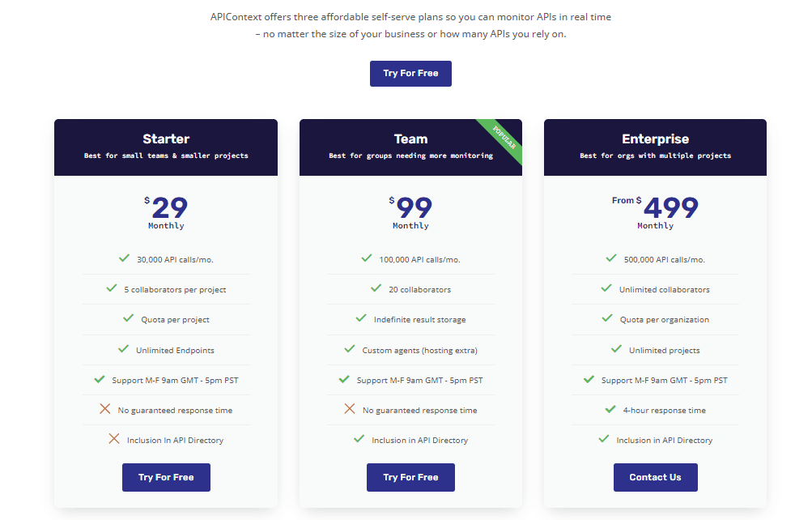The height and width of the screenshot is (520, 812).
Task: Click checkmark beside 500,000 API calls/mo.
Action: (x=611, y=258)
